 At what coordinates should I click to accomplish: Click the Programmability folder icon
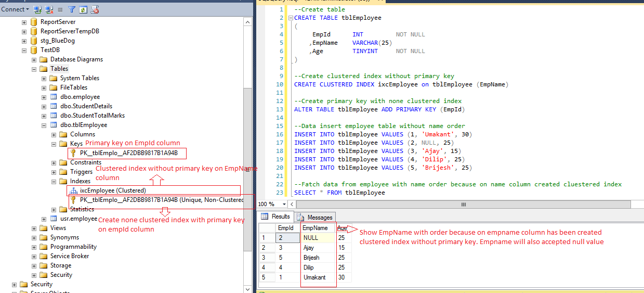pyautogui.click(x=44, y=247)
